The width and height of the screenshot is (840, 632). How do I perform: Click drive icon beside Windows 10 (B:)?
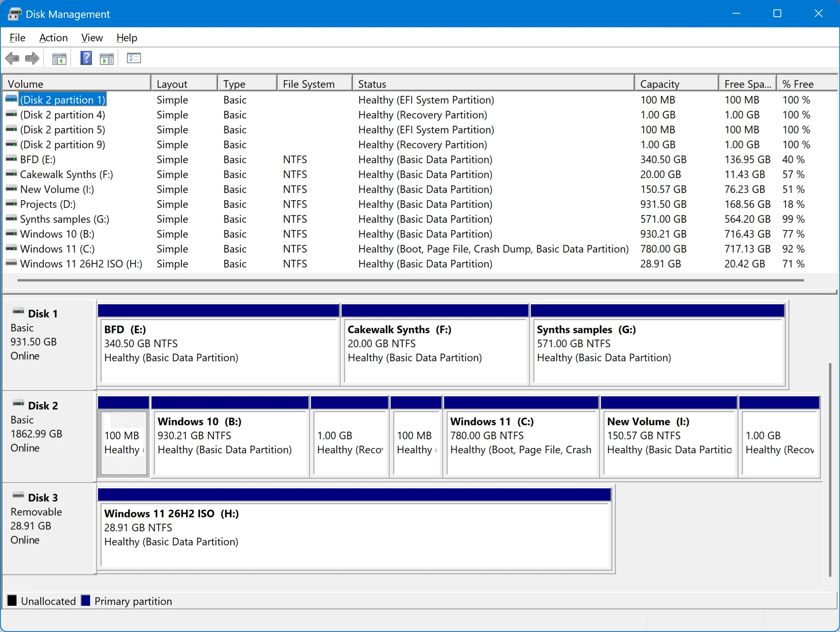tap(11, 234)
